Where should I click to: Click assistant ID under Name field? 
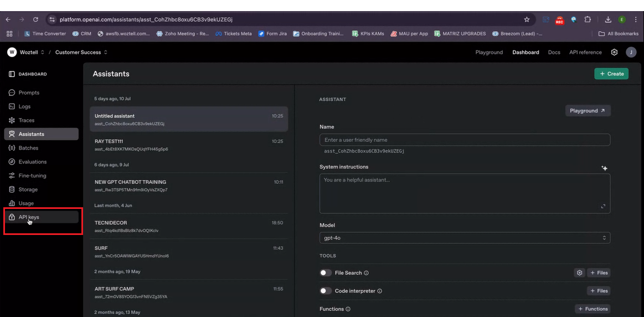coord(364,151)
